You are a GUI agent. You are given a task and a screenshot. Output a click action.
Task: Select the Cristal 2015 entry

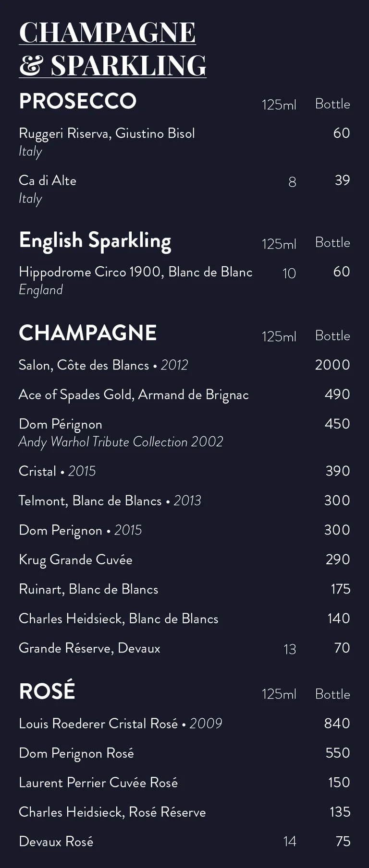click(x=57, y=471)
